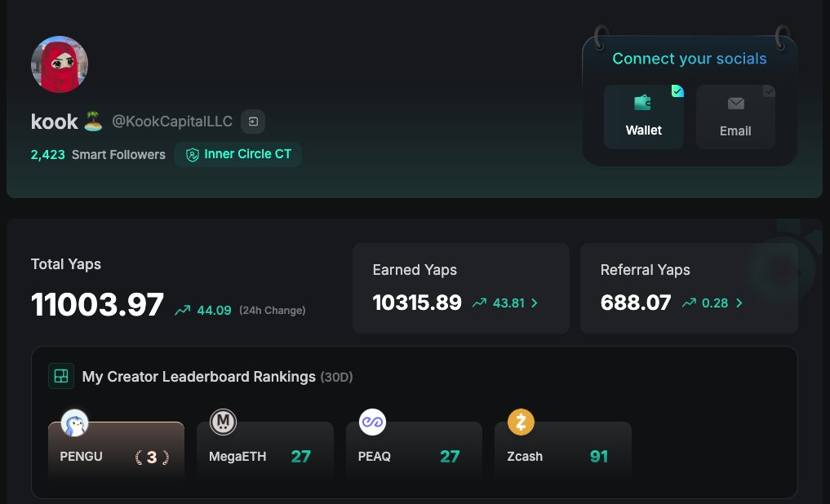The image size is (830, 504).
Task: Click the shield icon in Inner Circle CT badge
Action: [192, 155]
